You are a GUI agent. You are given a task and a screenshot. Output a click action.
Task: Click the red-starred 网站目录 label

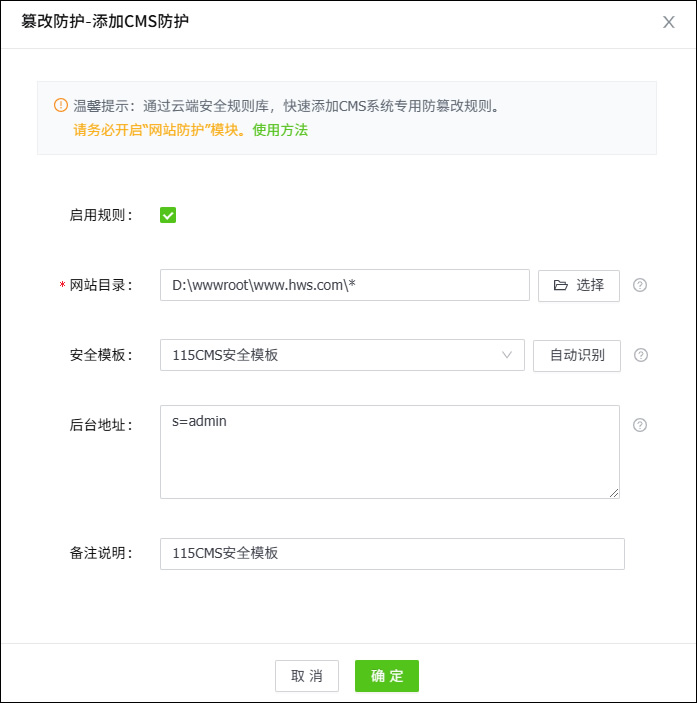click(x=100, y=285)
